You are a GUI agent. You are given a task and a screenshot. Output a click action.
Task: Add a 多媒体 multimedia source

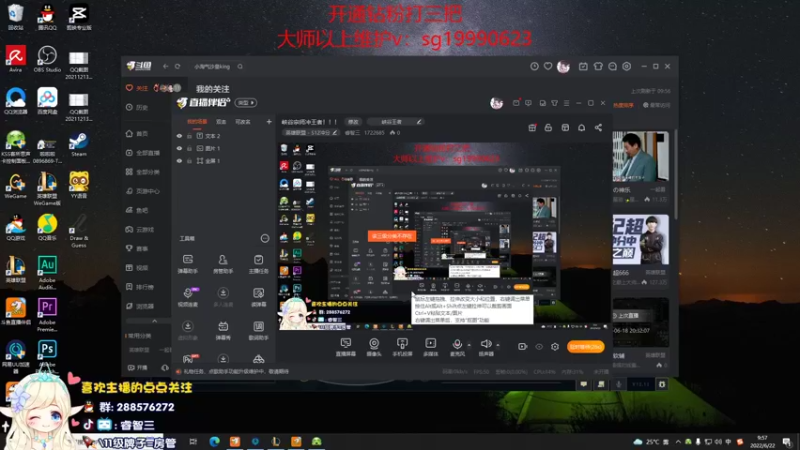pos(431,346)
